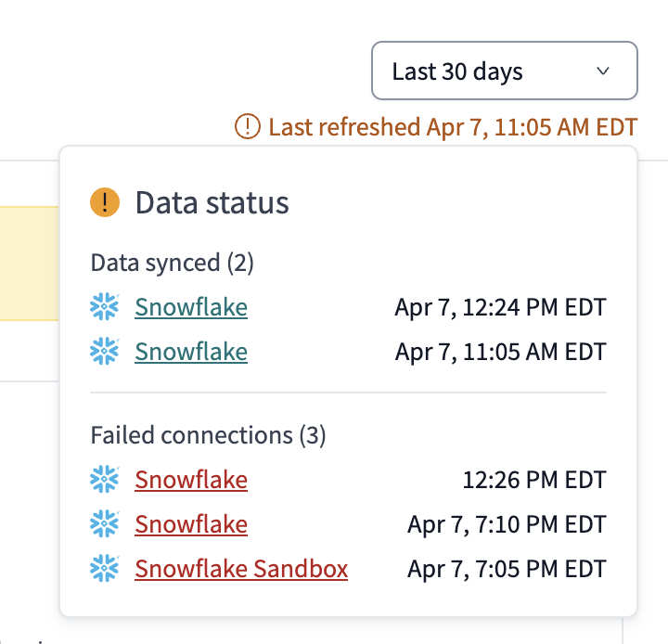Click the "Last refreshed Apr 7, 11:05 AM EDT" text
The width and height of the screenshot is (668, 644).
(x=453, y=126)
